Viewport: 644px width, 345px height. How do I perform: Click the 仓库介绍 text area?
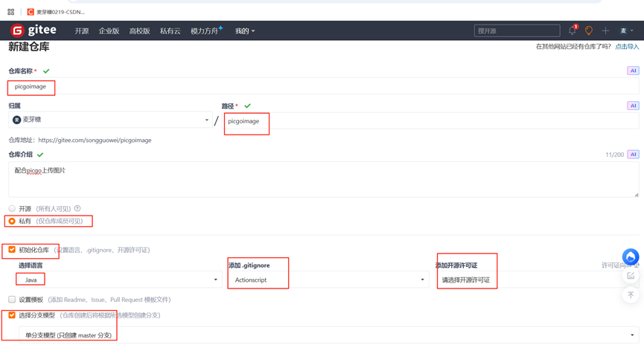click(324, 179)
